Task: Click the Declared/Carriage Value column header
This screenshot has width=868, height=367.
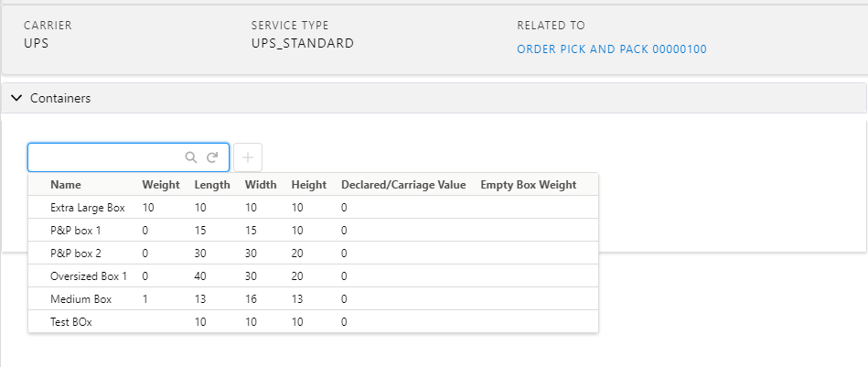Action: coord(403,185)
